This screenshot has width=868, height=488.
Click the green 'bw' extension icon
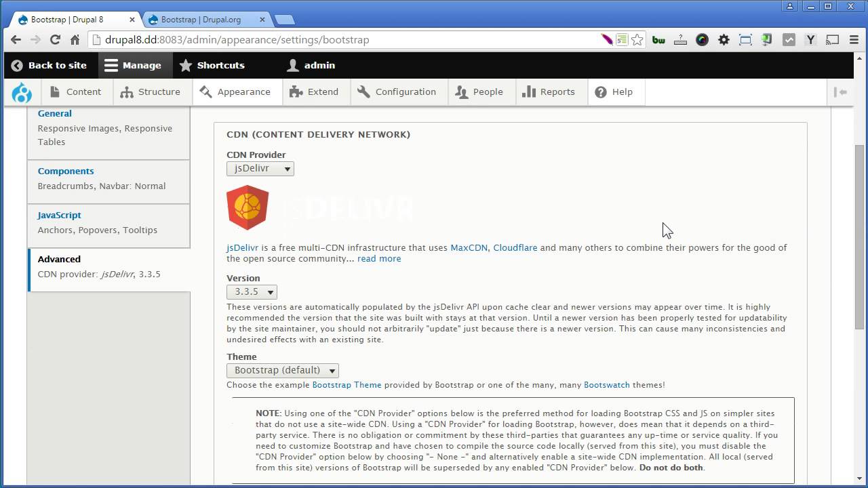click(x=658, y=40)
